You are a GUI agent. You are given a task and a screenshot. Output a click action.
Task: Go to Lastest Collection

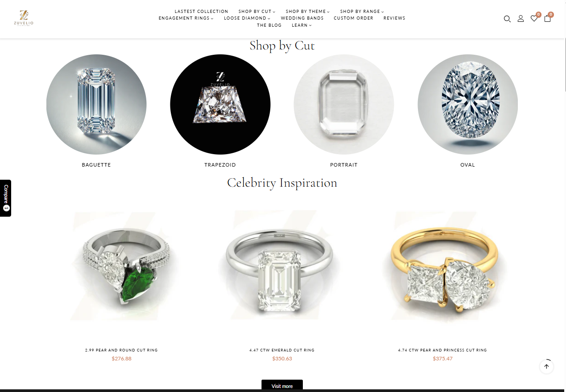tap(201, 11)
